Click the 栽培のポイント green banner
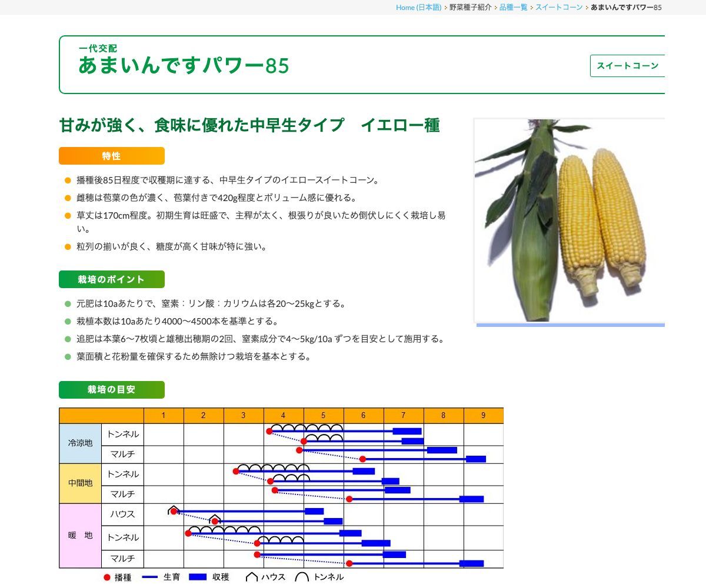 pos(111,279)
